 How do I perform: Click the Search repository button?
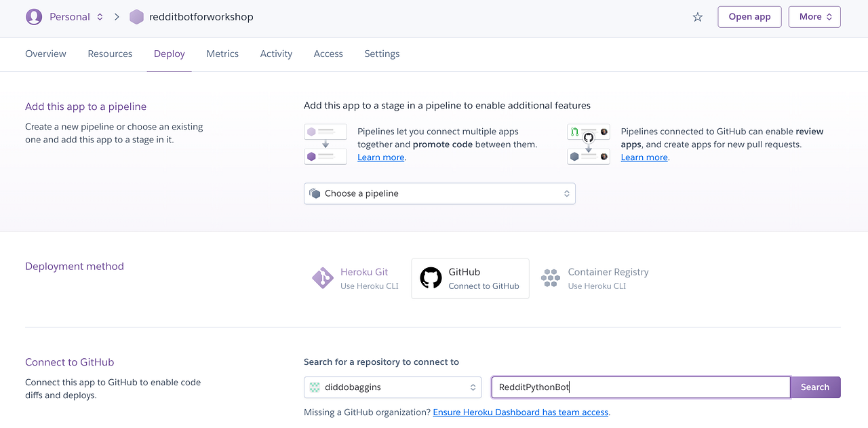coord(815,387)
